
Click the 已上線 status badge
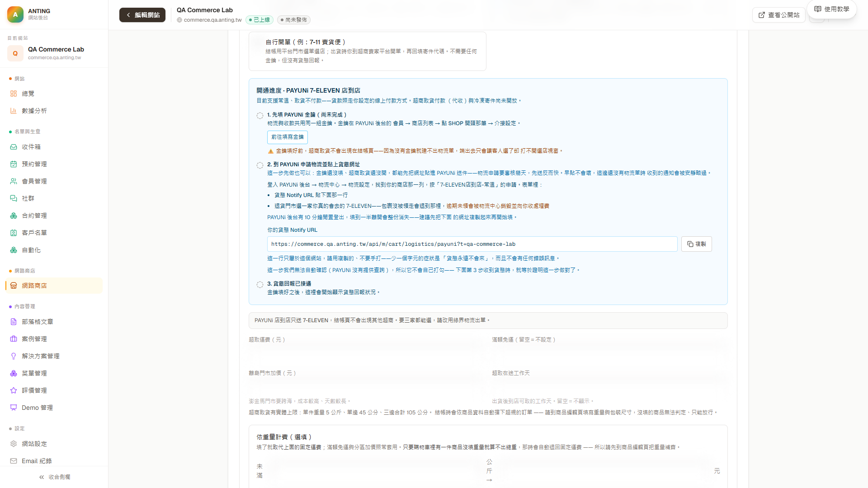(x=259, y=20)
